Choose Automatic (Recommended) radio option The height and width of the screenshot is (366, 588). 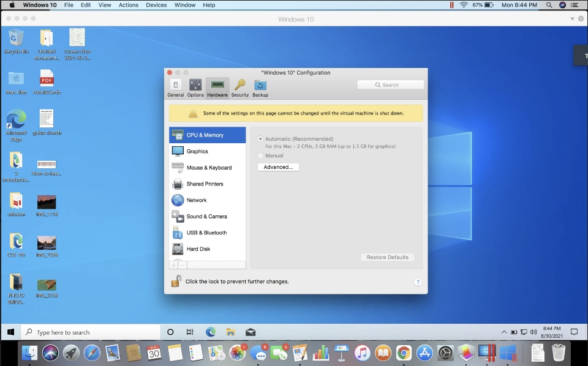point(260,138)
